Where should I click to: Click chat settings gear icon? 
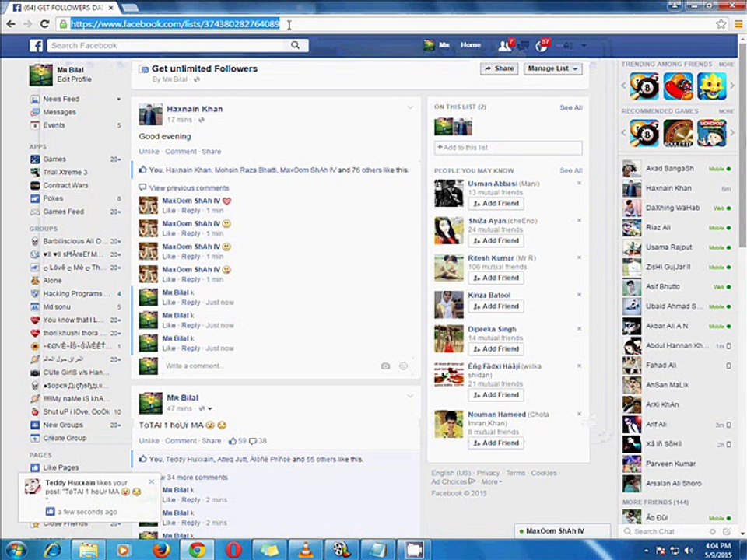point(713,531)
